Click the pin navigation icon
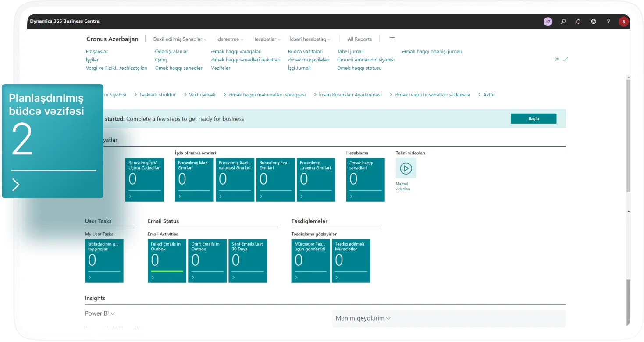Image resolution: width=644 pixels, height=342 pixels. coord(556,59)
